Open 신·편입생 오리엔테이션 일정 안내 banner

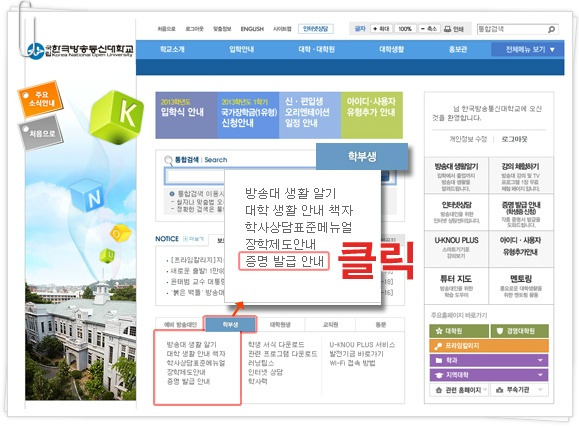310,115
